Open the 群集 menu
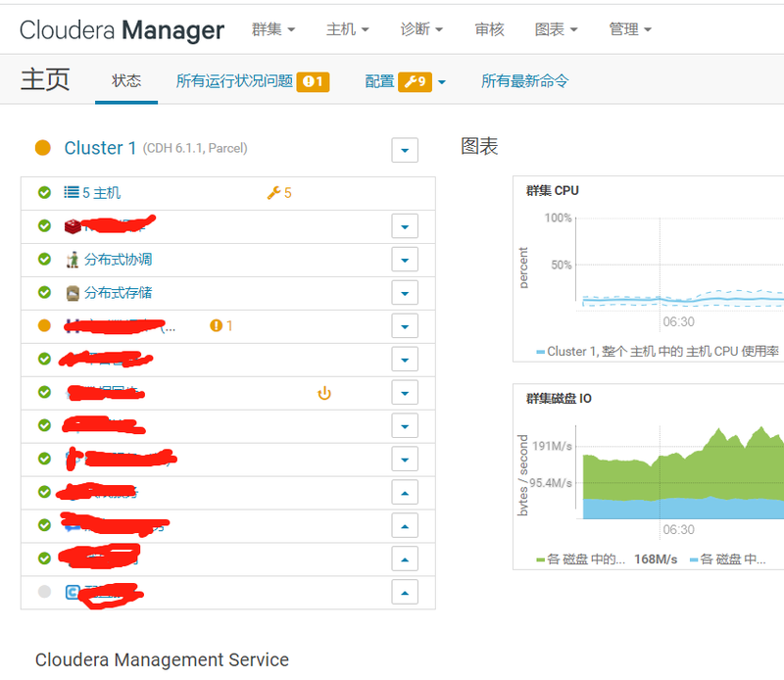 [273, 29]
